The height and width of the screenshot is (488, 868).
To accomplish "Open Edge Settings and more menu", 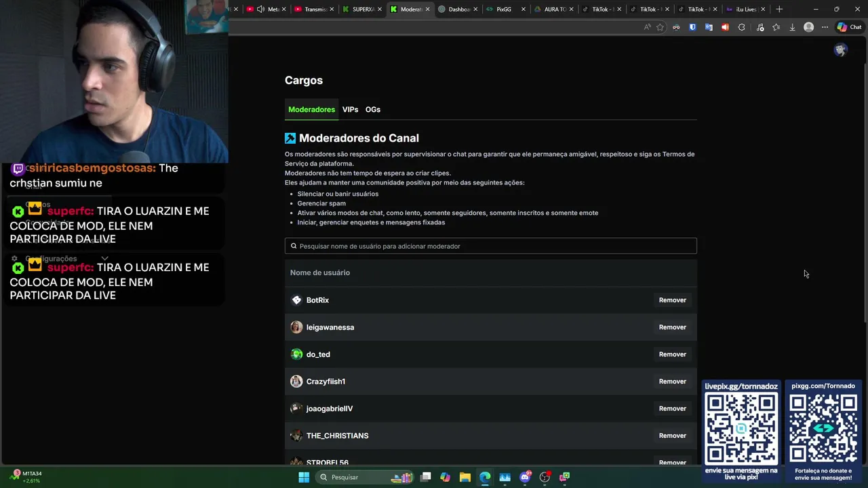I will pos(825,27).
